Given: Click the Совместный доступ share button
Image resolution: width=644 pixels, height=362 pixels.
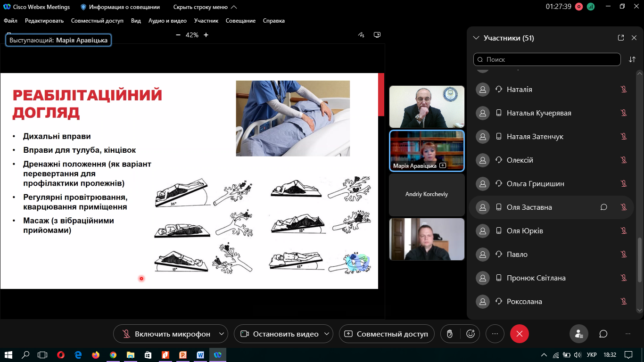Looking at the screenshot, I should (387, 334).
